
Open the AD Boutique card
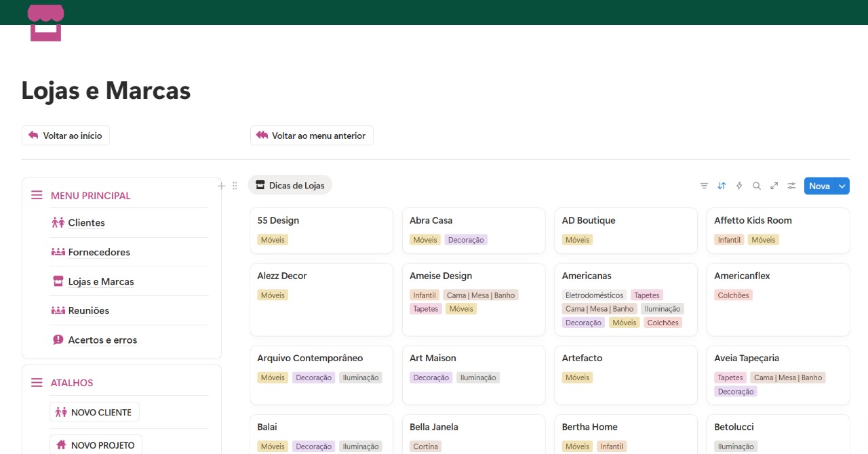[626, 230]
